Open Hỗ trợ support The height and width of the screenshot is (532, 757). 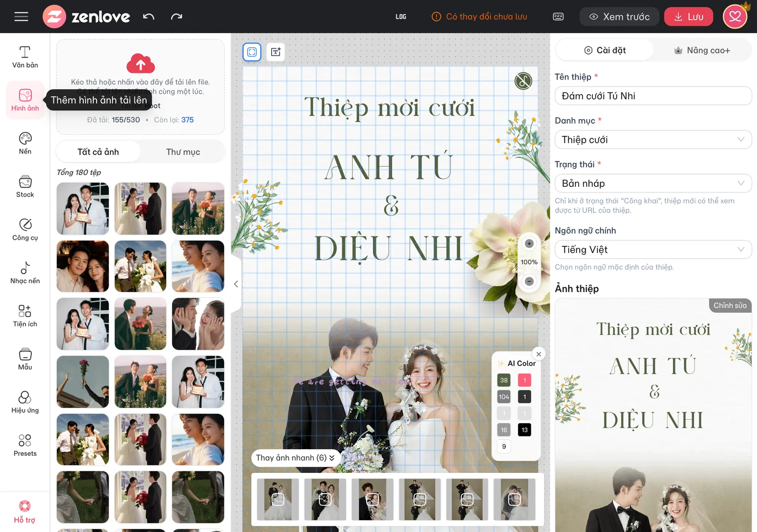[25, 512]
